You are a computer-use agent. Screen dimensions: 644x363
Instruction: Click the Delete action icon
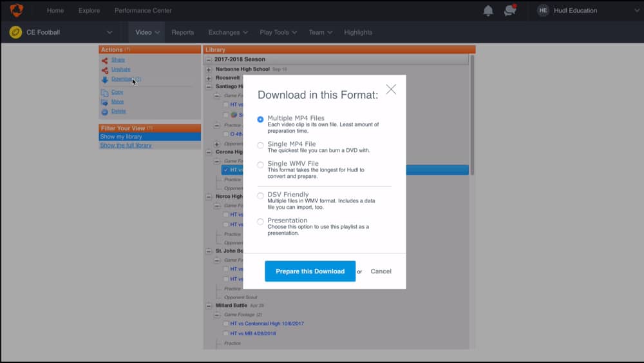[104, 112]
